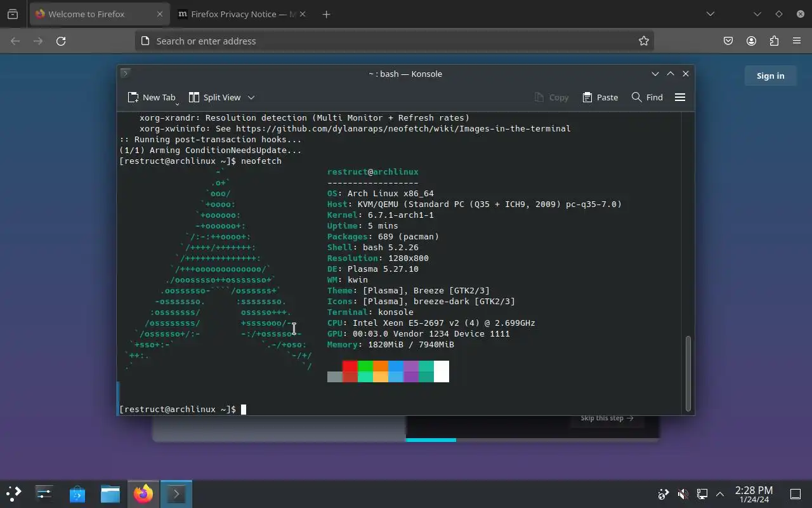The width and height of the screenshot is (812, 508).
Task: Open the Firefox application menu
Action: 797,41
